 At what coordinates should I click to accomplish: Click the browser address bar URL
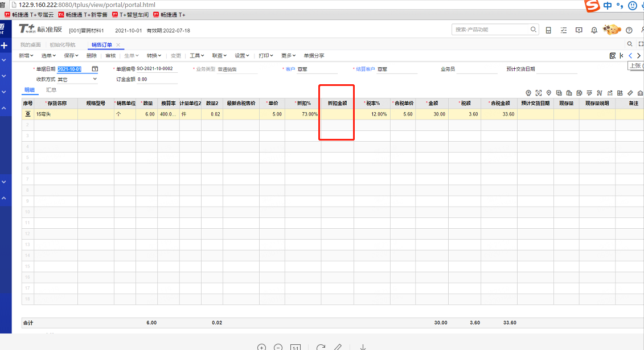(x=87, y=5)
